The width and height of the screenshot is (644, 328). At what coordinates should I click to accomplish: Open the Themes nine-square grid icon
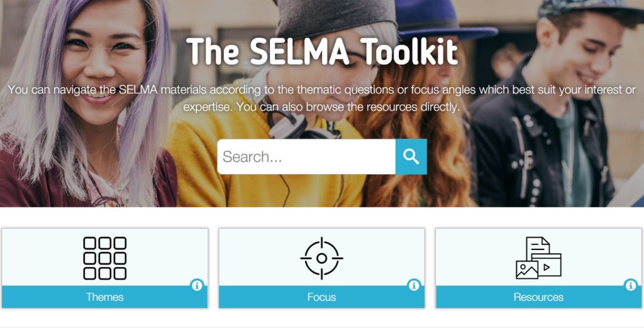pos(105,258)
